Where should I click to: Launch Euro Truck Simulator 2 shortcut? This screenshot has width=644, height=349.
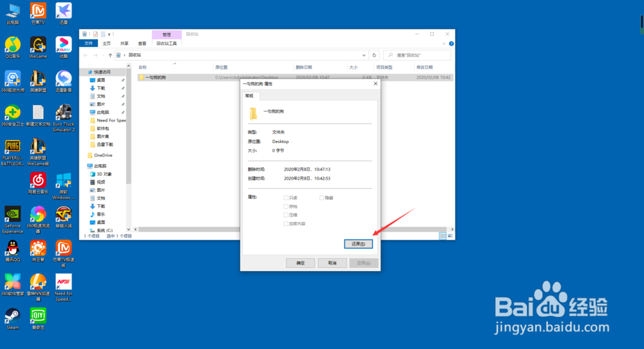click(x=64, y=118)
